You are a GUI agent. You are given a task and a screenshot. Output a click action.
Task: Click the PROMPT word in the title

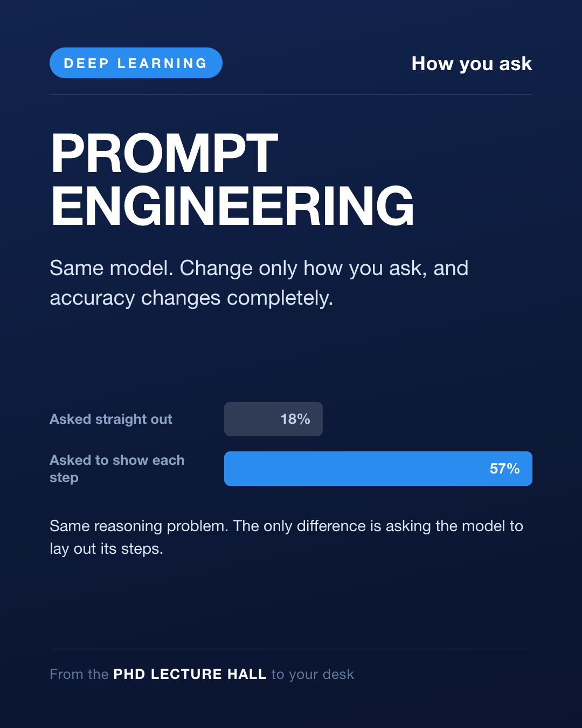[164, 154]
